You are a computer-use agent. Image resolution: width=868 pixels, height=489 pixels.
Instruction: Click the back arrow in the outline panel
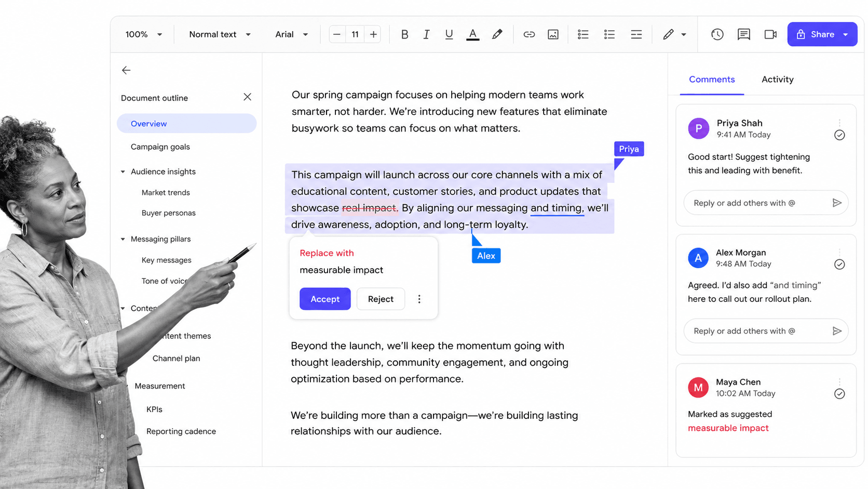point(126,70)
